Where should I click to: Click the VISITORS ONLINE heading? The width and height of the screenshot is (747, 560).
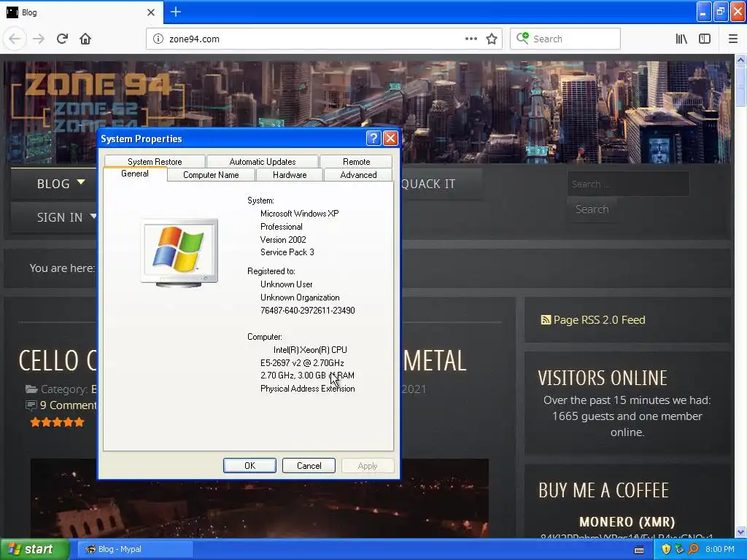pyautogui.click(x=603, y=378)
